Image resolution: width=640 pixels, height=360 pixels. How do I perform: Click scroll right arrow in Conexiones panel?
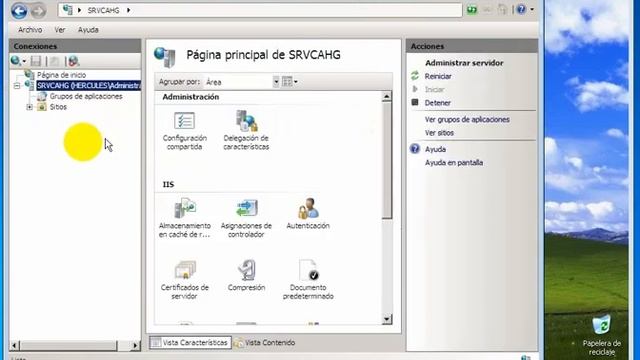coord(135,346)
